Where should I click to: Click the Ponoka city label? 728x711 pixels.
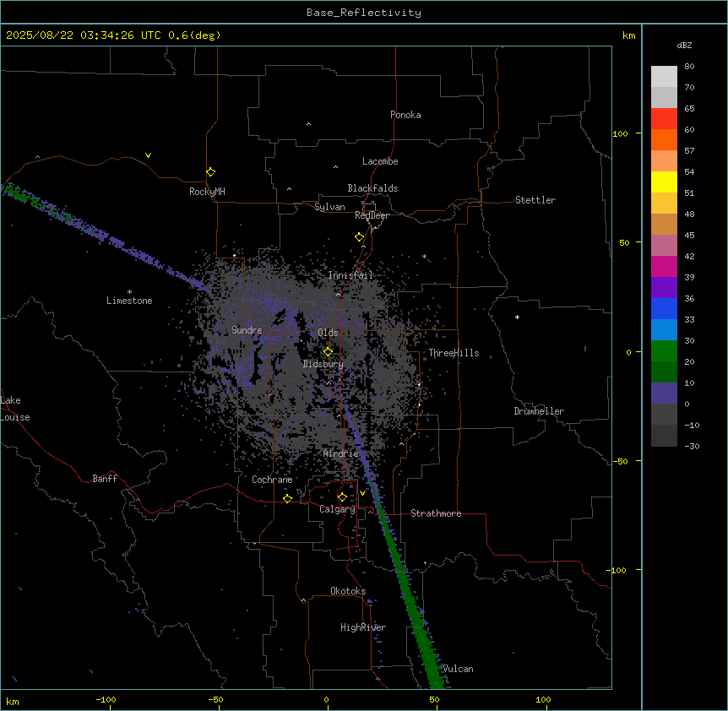405,115
